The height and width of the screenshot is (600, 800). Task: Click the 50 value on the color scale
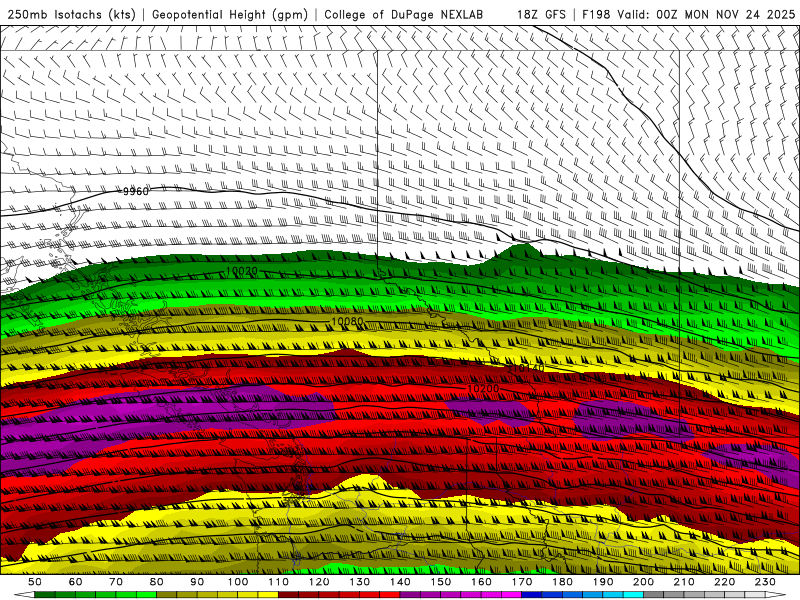(35, 582)
